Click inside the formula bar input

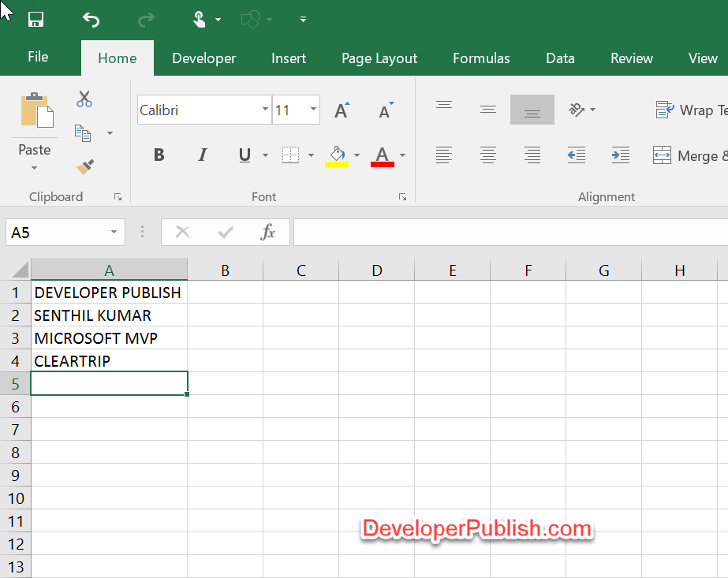pyautogui.click(x=511, y=232)
